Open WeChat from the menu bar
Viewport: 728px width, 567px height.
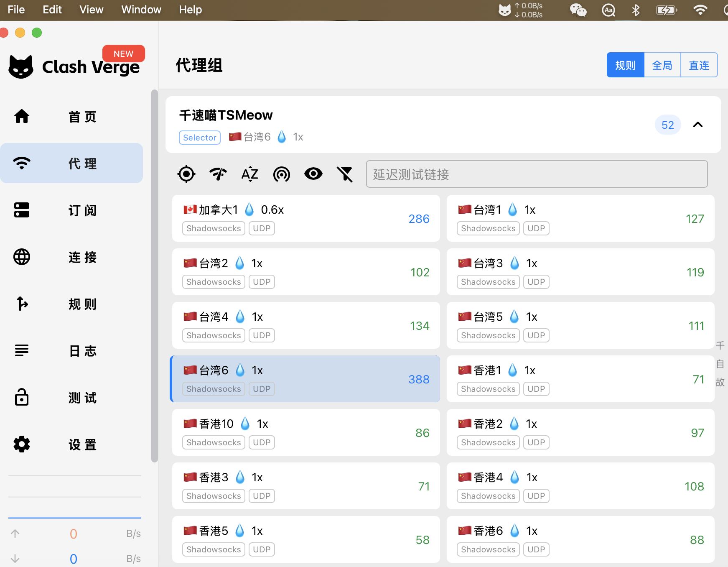point(578,10)
